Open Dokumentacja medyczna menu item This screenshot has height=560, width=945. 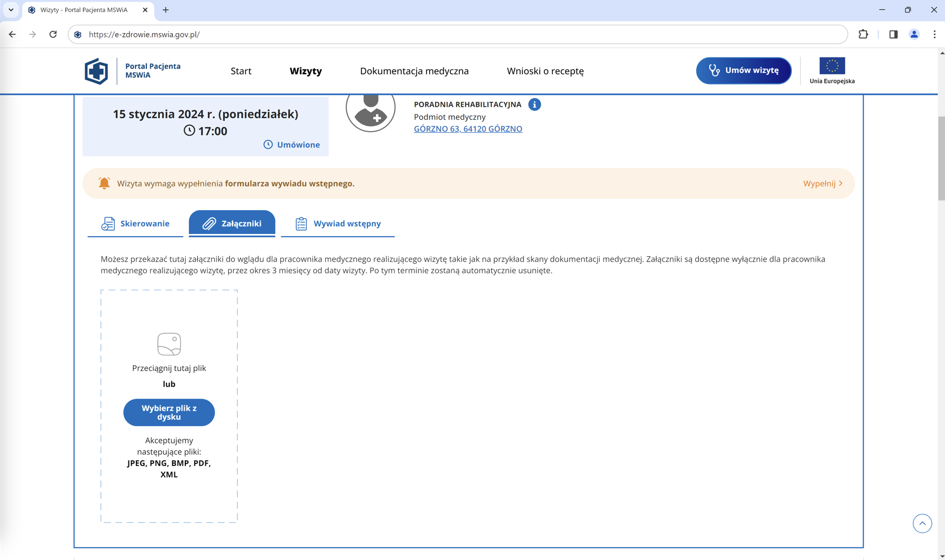pyautogui.click(x=414, y=71)
